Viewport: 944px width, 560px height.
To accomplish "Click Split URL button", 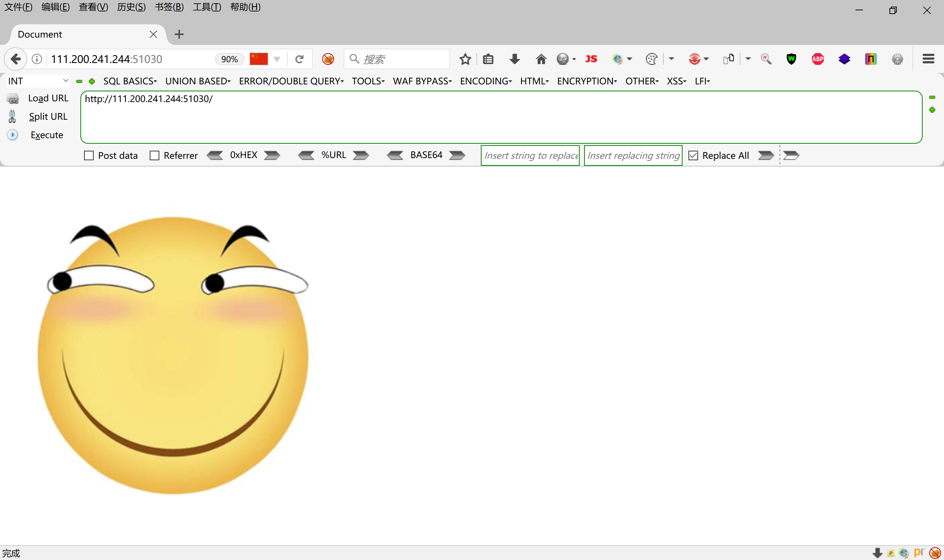I will point(48,116).
